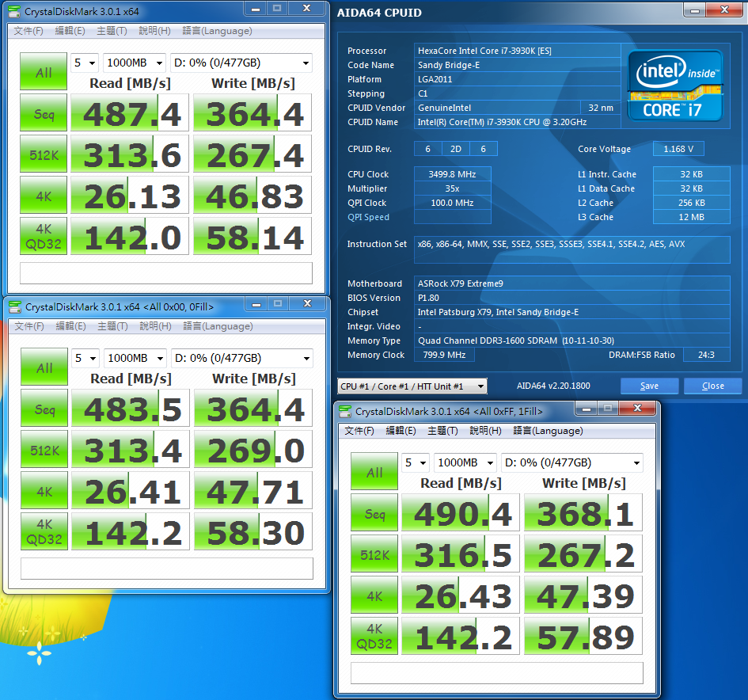The width and height of the screenshot is (748, 700).
Task: Open the drive D: dropdown in the 1Fill window
Action: tap(572, 462)
